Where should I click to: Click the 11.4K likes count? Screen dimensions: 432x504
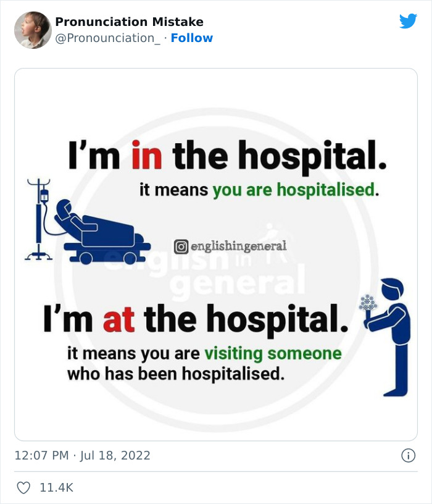click(x=56, y=487)
